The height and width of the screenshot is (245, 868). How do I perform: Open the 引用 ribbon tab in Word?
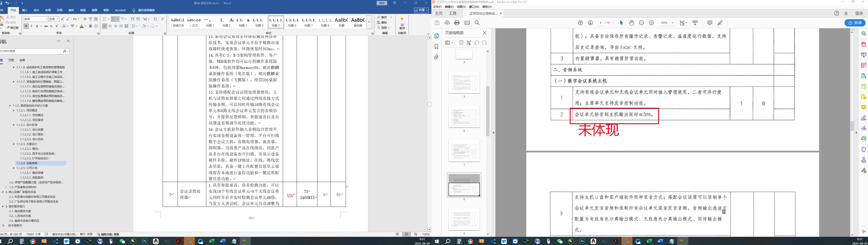tap(60, 10)
